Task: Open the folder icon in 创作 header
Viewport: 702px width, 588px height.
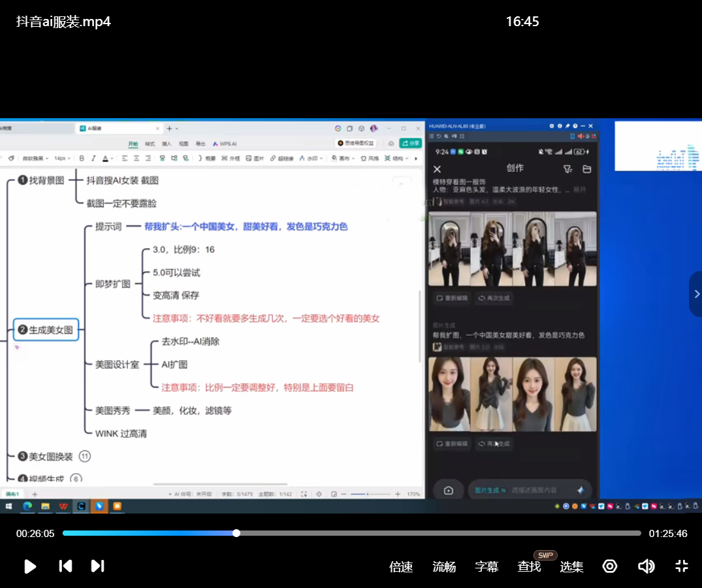Action: pos(586,169)
